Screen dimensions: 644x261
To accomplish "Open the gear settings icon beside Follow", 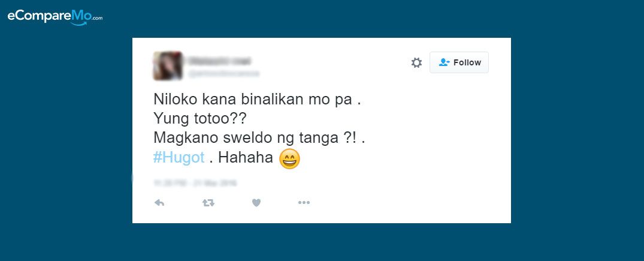I will pos(416,62).
